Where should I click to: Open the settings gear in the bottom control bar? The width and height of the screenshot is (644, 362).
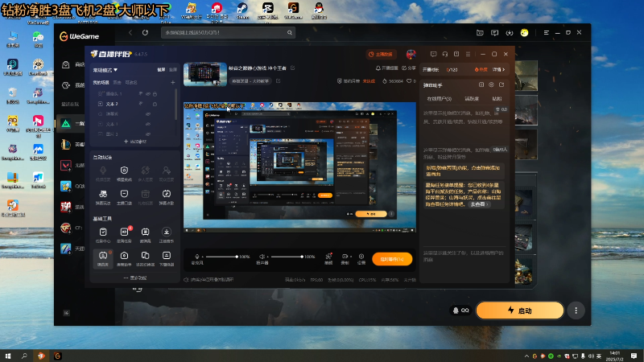click(361, 258)
